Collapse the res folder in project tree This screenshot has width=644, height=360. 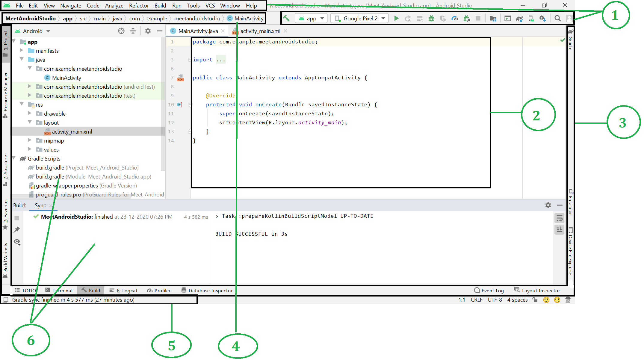[22, 104]
